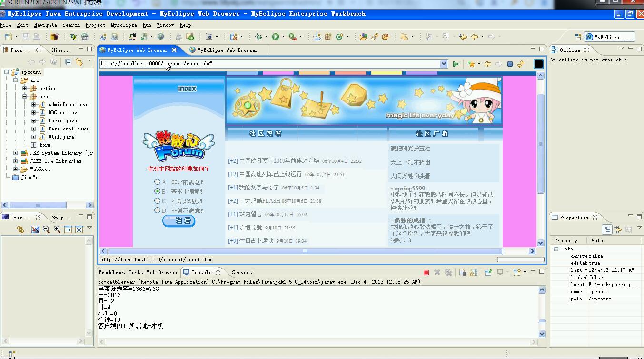Click Zoom In in Image Preview panel

click(x=57, y=229)
